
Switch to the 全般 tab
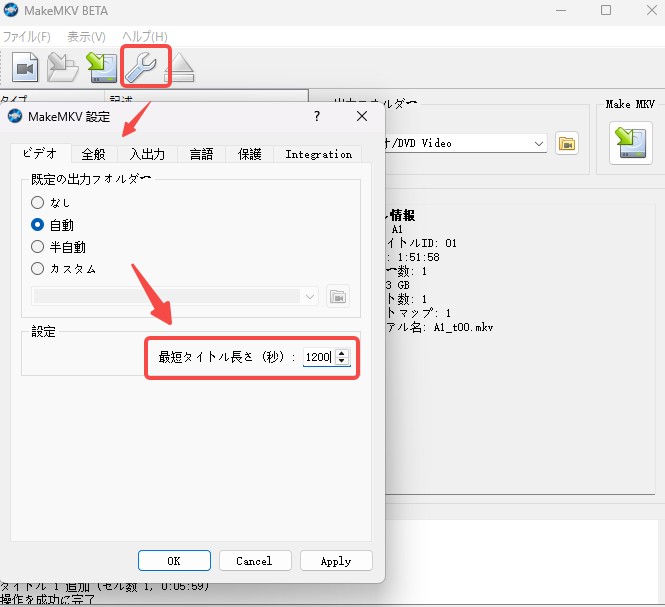coord(93,154)
